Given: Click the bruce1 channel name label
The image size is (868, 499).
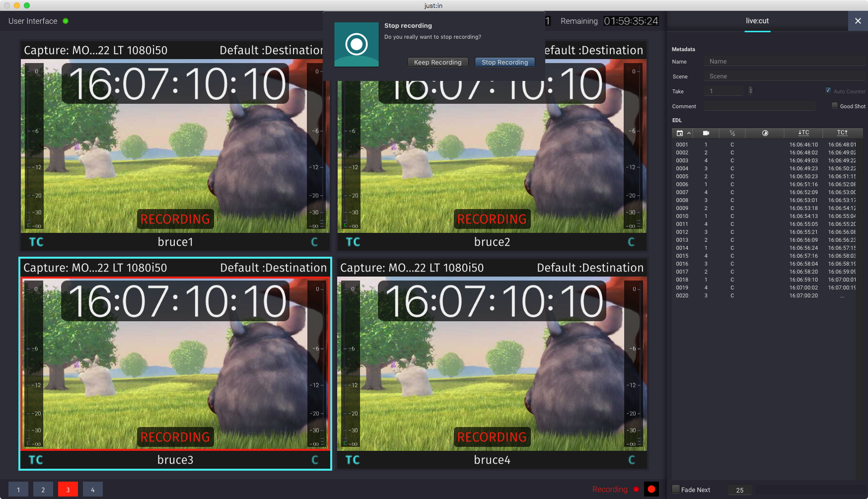Looking at the screenshot, I should coord(175,242).
